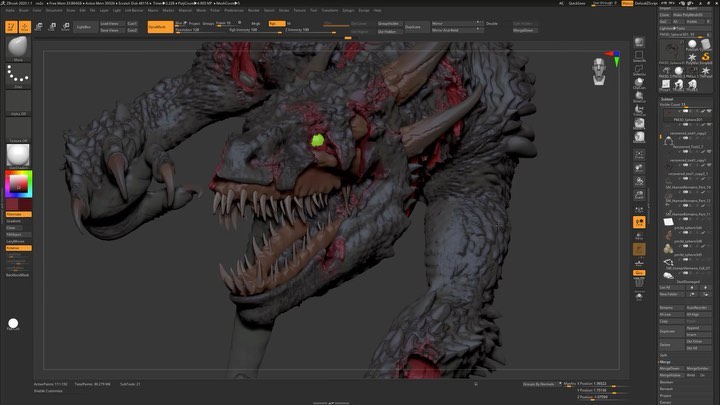Toggle the Alternate color button
The width and height of the screenshot is (720, 405).
click(x=18, y=214)
